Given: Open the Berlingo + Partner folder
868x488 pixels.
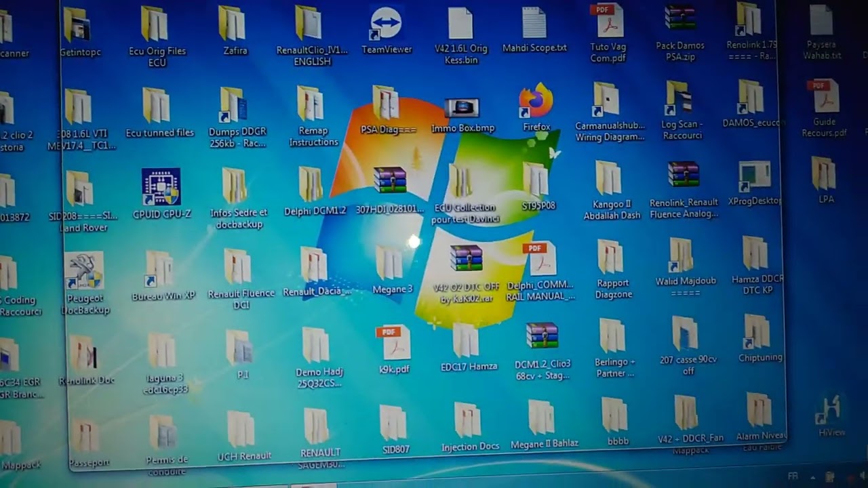Looking at the screenshot, I should [612, 336].
